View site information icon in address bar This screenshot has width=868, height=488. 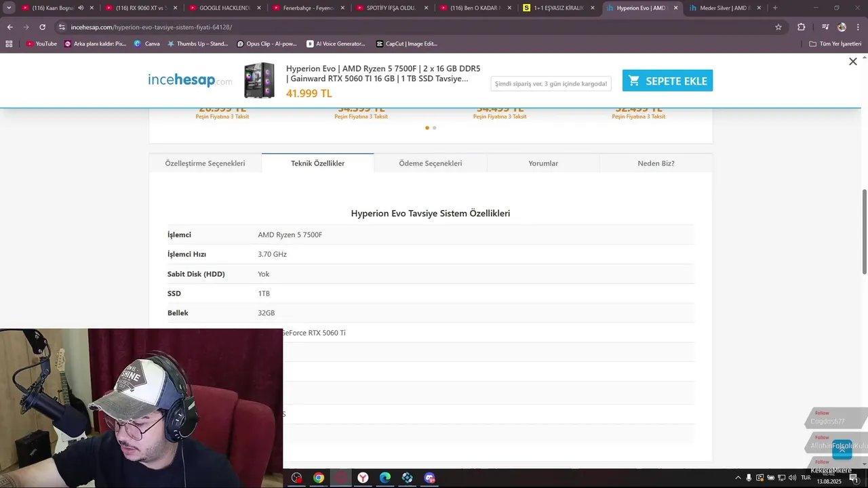point(62,27)
